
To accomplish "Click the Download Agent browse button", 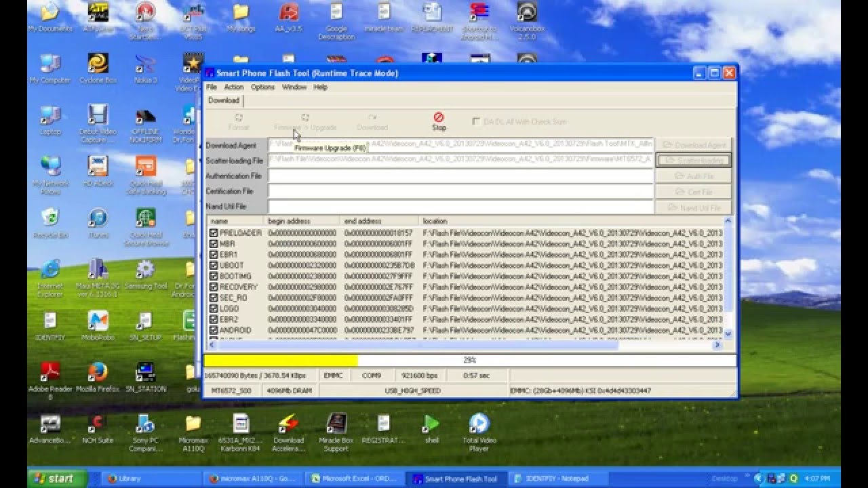I will coord(694,145).
